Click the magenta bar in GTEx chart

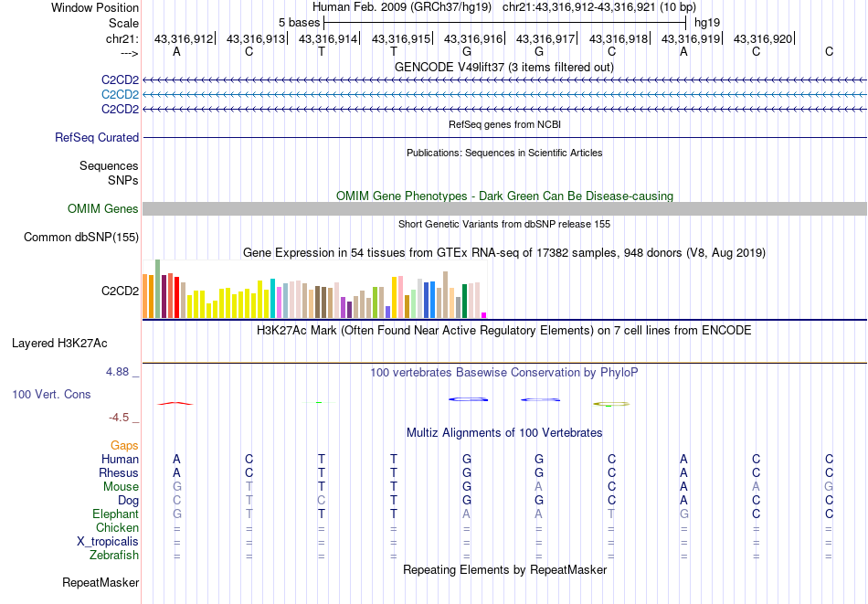click(x=484, y=315)
